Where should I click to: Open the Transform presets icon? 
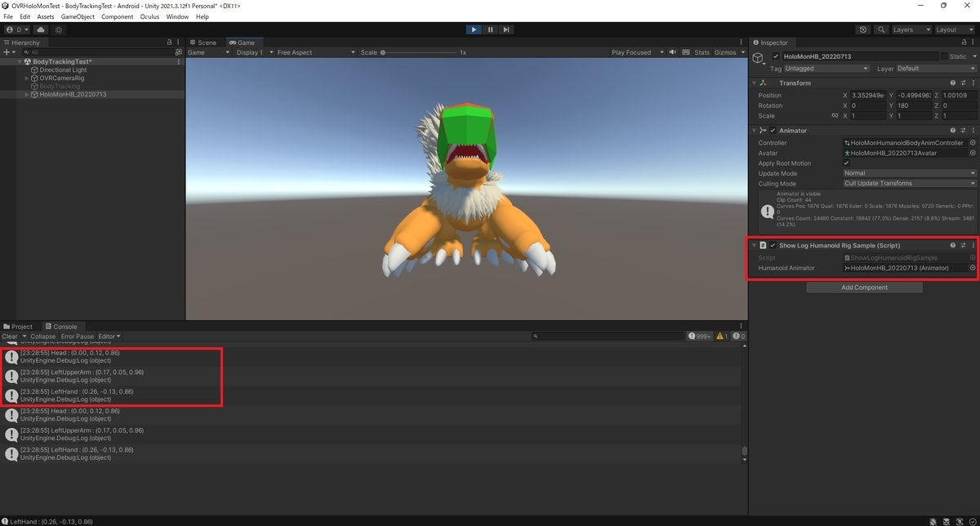pos(963,82)
